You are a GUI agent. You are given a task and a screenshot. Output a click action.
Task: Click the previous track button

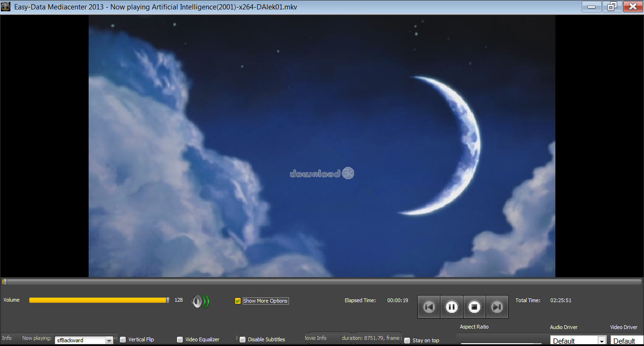429,307
